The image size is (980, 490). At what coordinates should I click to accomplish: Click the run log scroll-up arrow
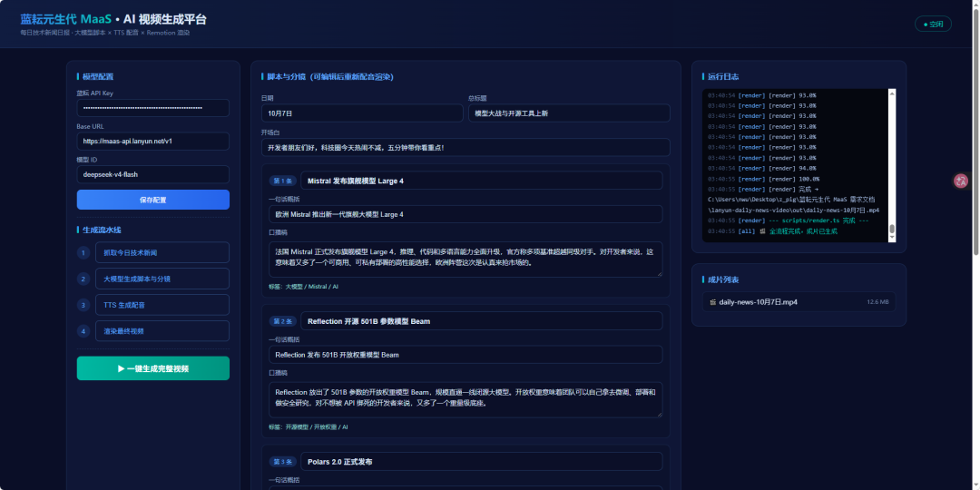click(892, 93)
